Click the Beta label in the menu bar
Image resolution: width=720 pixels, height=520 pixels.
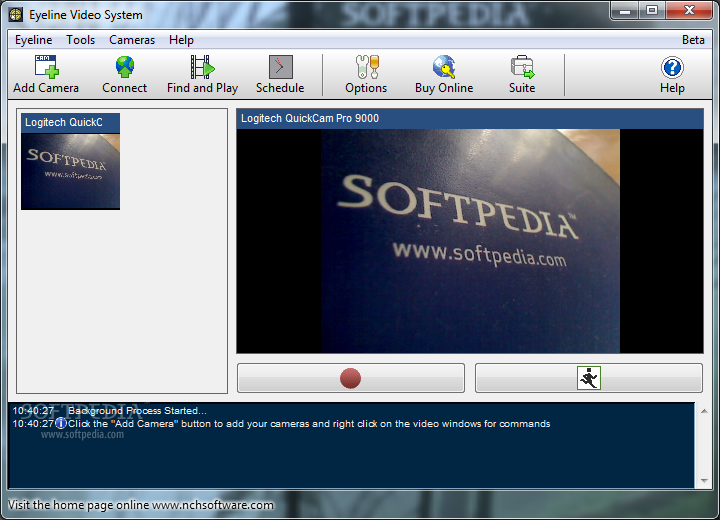tap(693, 40)
